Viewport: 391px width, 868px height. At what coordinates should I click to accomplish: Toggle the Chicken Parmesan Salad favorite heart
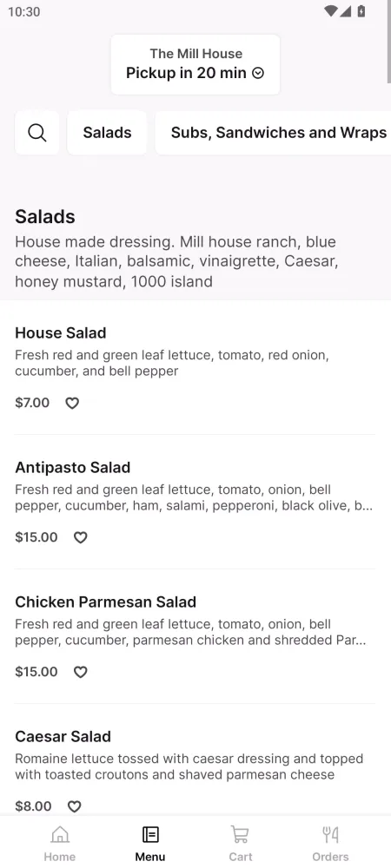[81, 672]
